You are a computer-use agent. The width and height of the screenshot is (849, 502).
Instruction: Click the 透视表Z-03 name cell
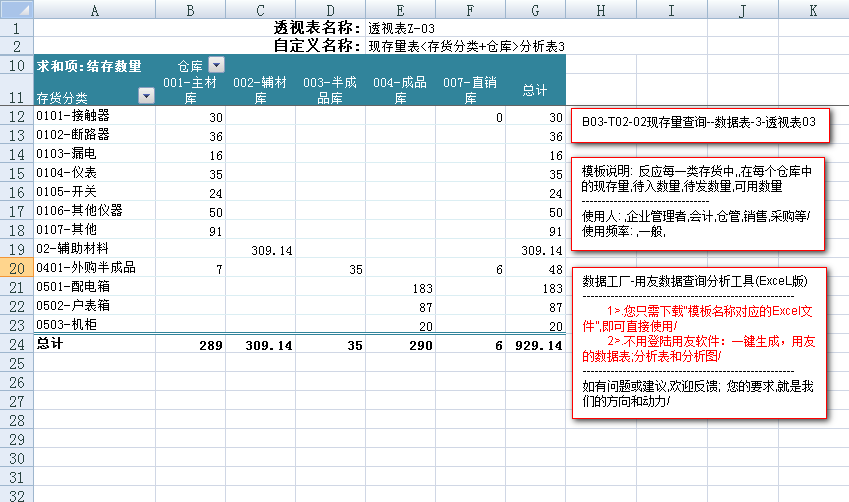tap(402, 27)
